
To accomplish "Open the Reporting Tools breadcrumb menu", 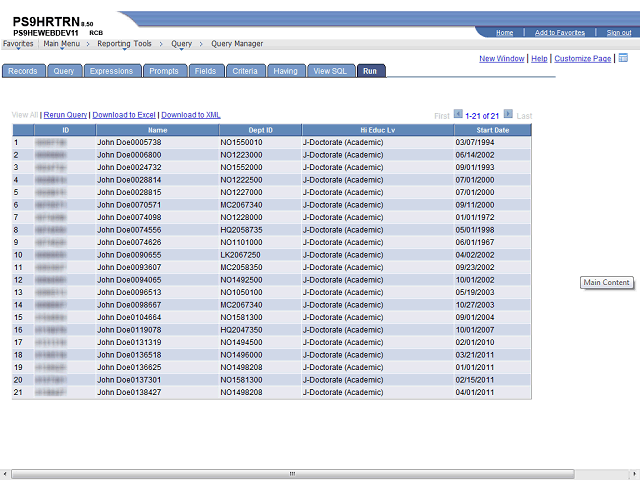I will pos(124,44).
